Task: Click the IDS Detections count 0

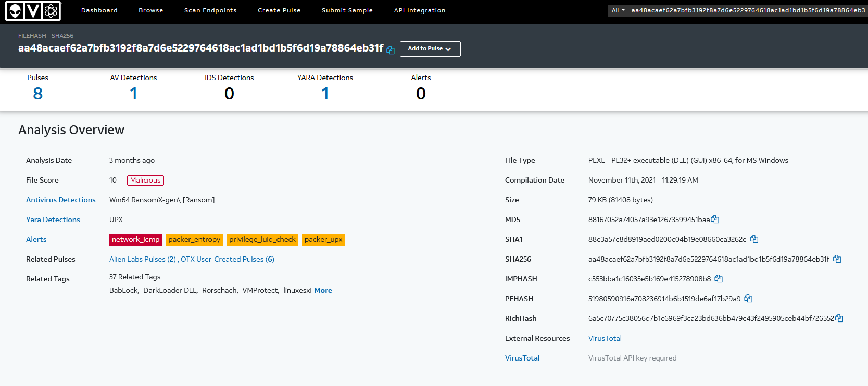Action: pyautogui.click(x=230, y=94)
